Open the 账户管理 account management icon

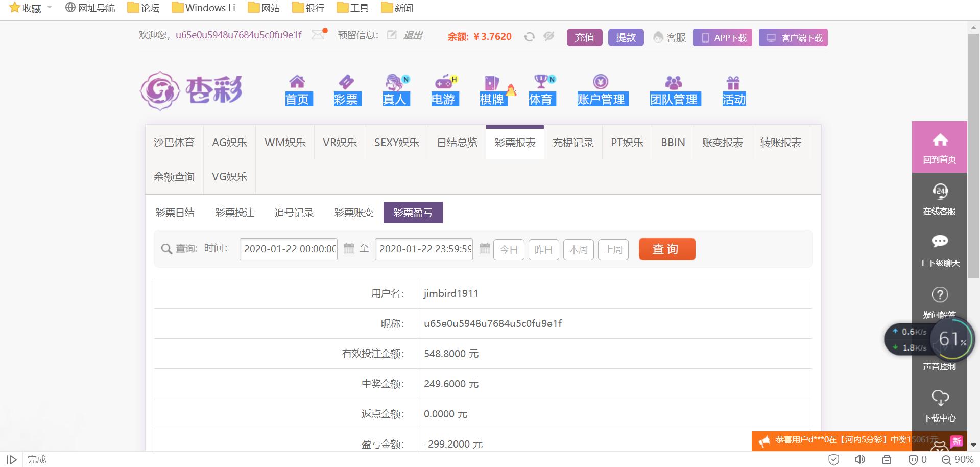(x=600, y=82)
